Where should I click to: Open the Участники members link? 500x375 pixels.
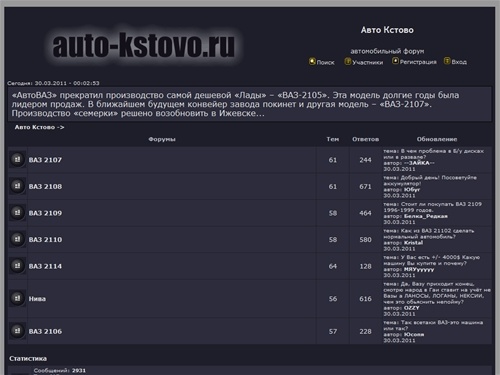(368, 62)
